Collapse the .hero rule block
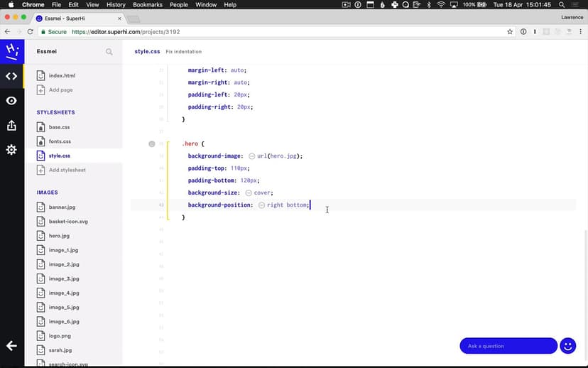588x368 pixels. pyautogui.click(x=152, y=144)
